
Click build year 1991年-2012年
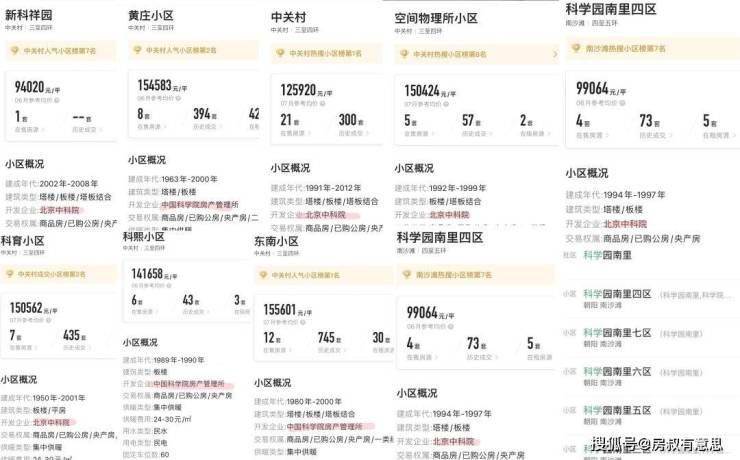(x=333, y=188)
